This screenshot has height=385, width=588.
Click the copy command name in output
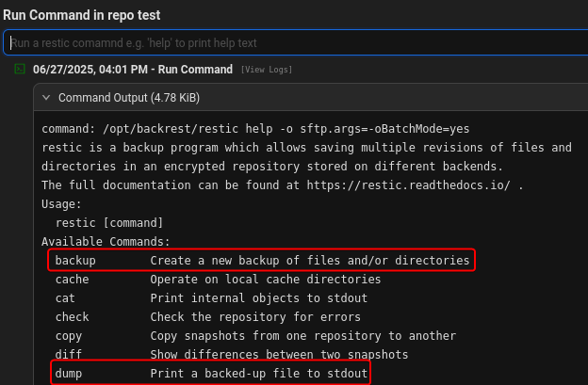69,336
